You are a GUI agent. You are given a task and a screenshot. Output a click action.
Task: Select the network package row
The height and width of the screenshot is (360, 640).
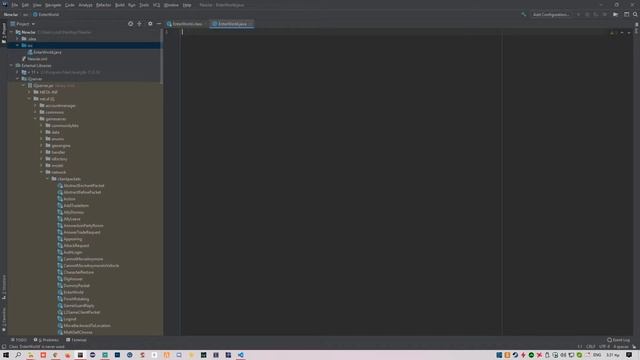point(85,172)
